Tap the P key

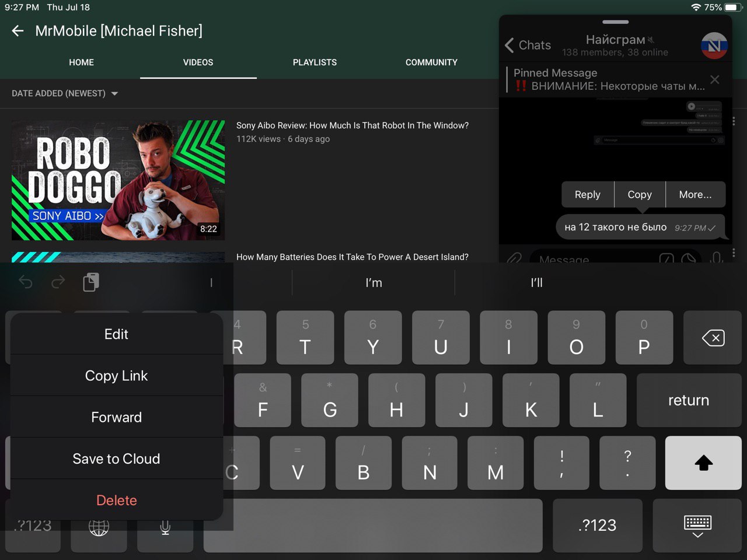click(x=644, y=338)
